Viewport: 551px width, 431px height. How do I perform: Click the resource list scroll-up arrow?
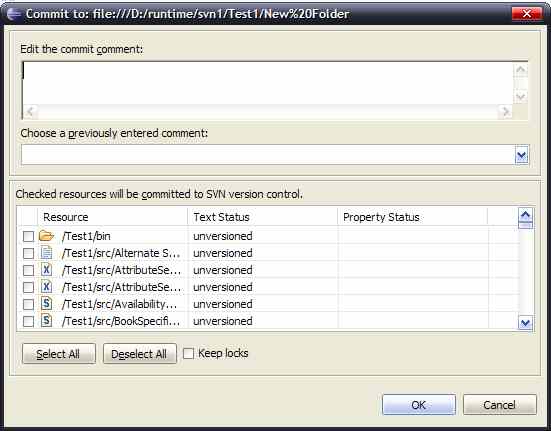click(525, 215)
